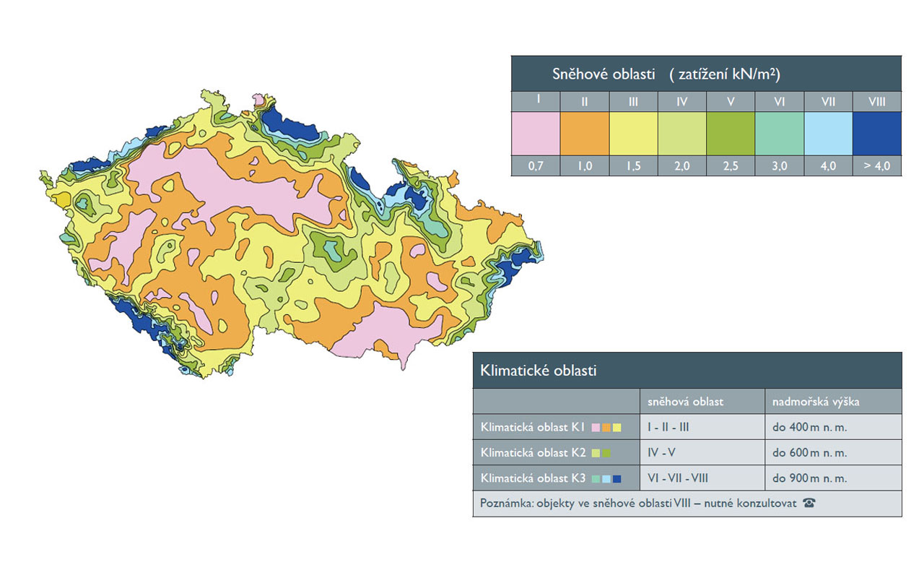Click header cell 'VI' in the snow legend

click(779, 102)
